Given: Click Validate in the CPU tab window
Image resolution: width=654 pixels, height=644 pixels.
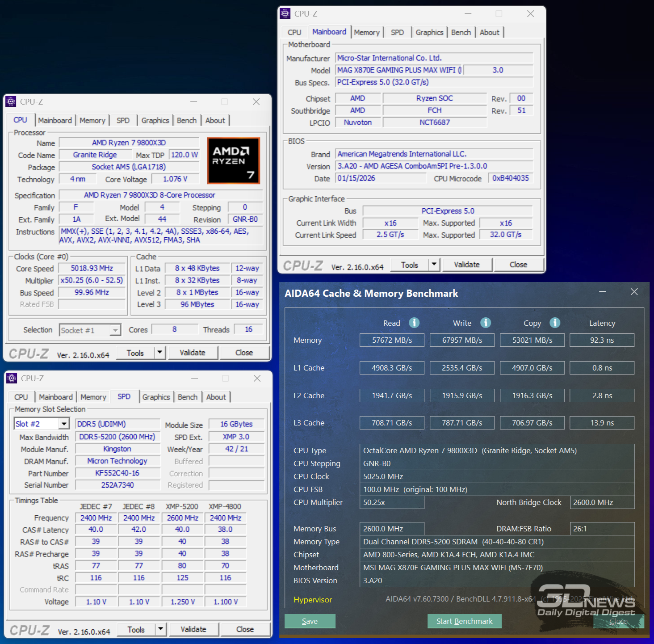Looking at the screenshot, I should pos(193,353).
